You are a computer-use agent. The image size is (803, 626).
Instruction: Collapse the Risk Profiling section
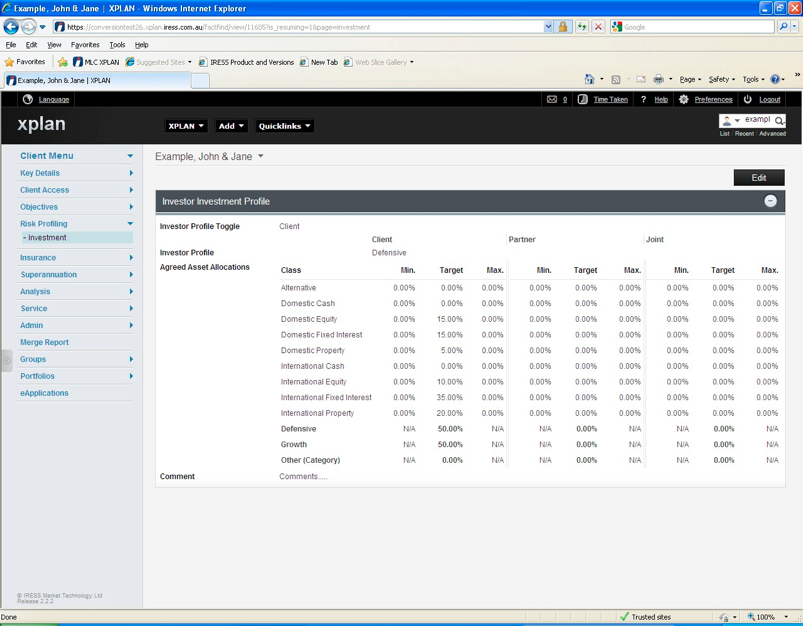coord(130,224)
